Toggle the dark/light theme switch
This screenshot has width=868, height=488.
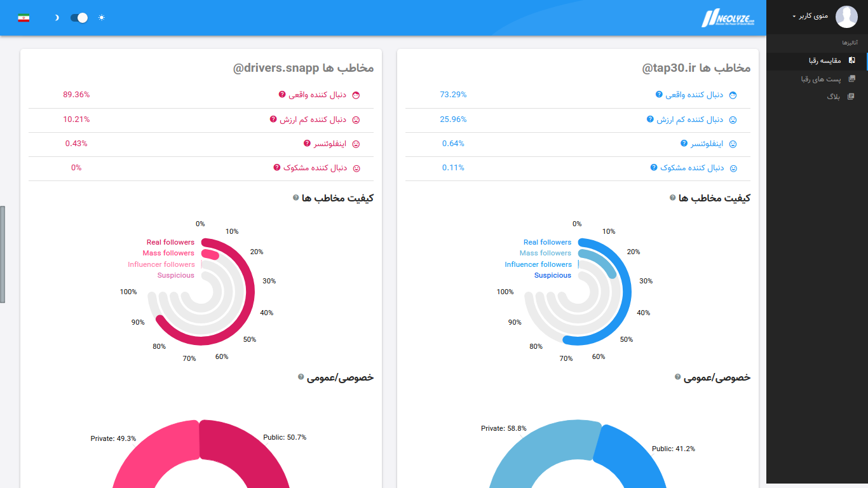(x=79, y=18)
